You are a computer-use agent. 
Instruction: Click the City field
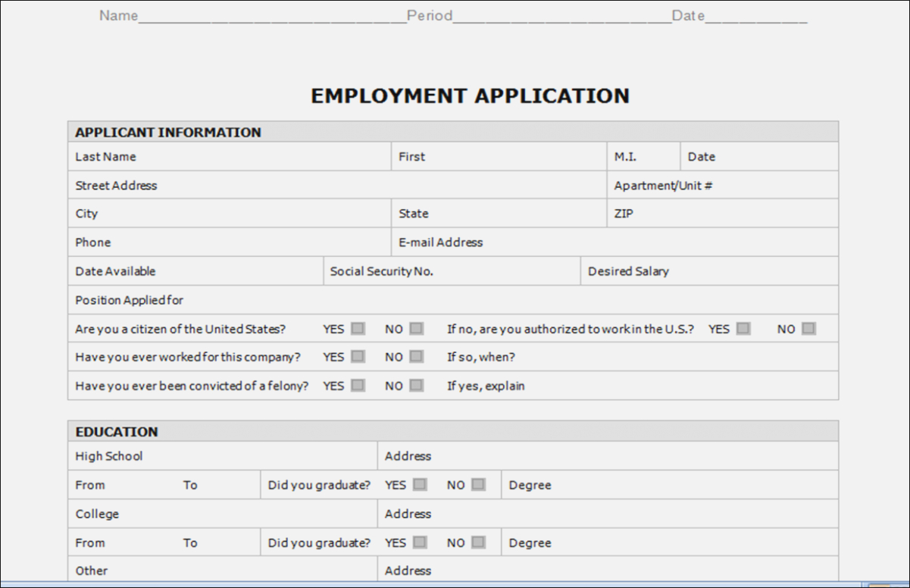[230, 213]
